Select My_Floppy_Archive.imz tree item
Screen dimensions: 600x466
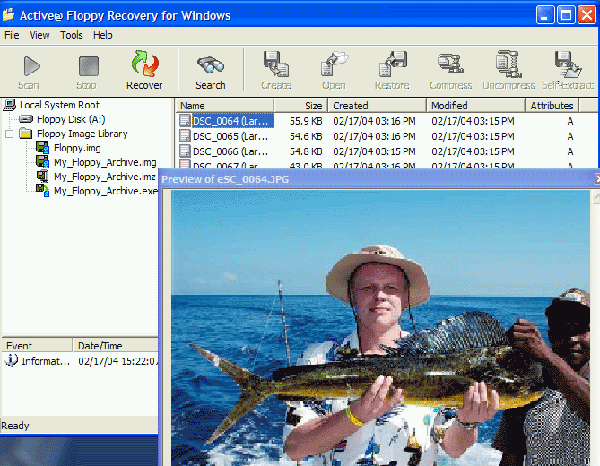(x=105, y=176)
